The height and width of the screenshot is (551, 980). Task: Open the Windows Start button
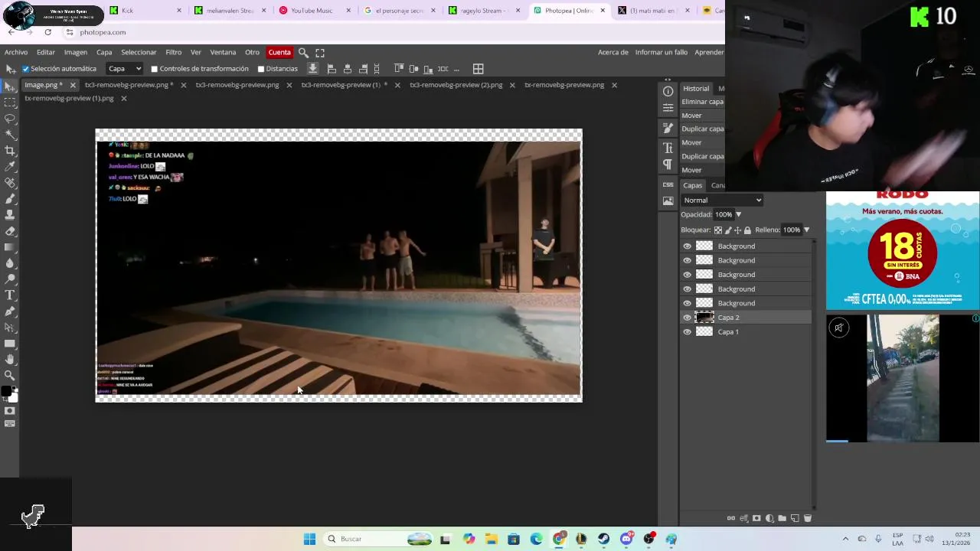pos(309,539)
